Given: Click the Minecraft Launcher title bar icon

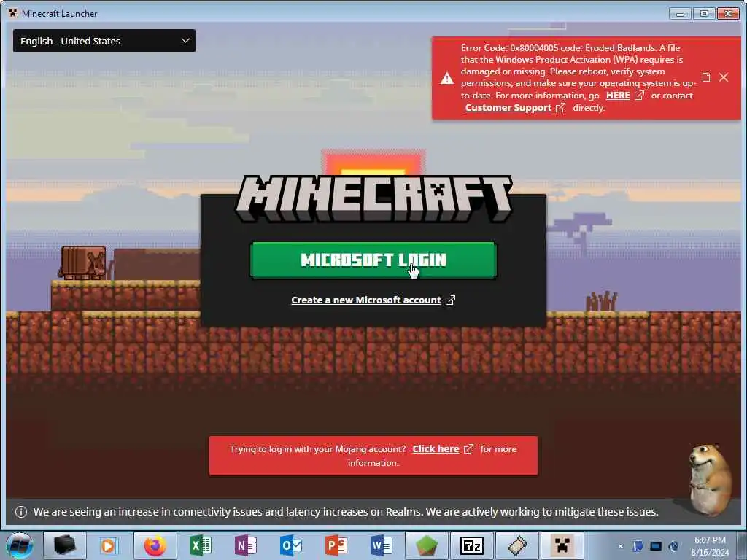Looking at the screenshot, I should click(13, 13).
